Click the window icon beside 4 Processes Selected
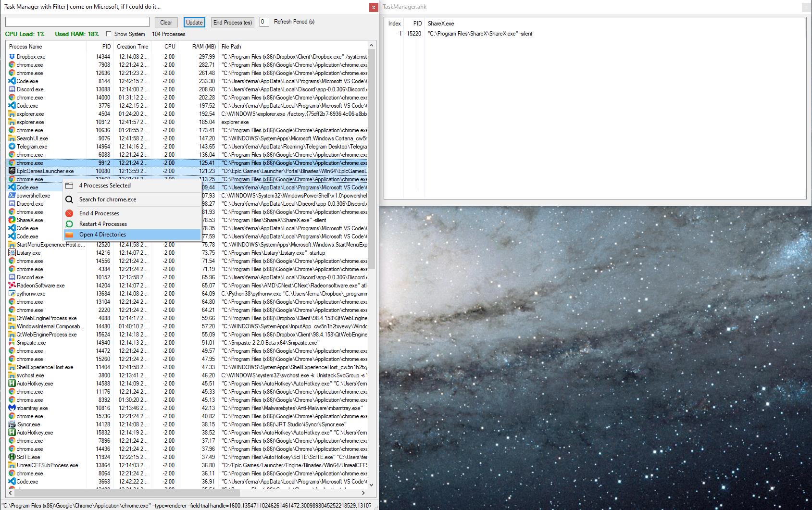Viewport: 812px width, 510px height. (69, 186)
